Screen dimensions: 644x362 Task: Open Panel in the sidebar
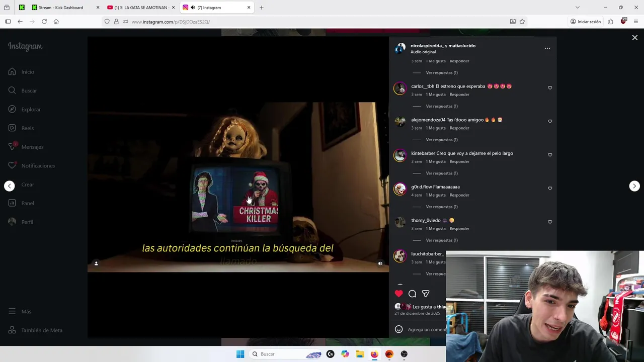tap(21, 203)
